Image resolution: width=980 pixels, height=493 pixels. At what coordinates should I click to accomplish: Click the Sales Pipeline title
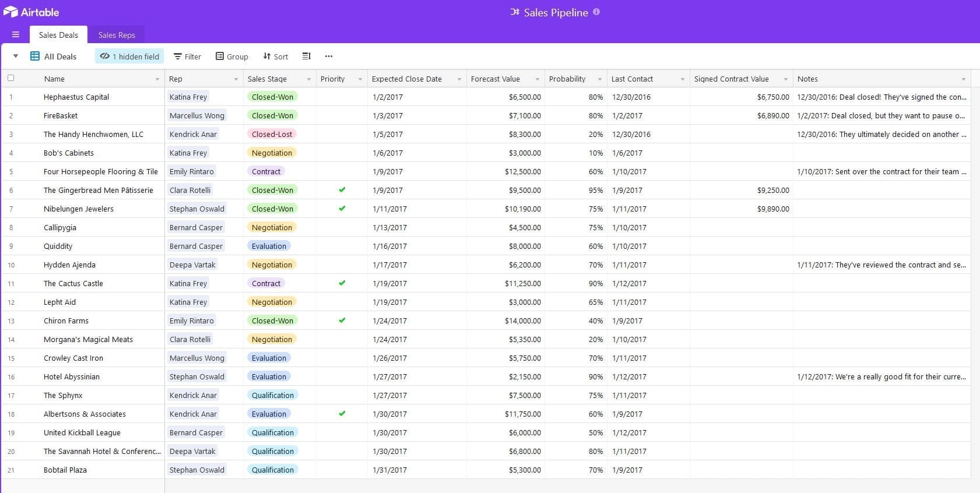coord(556,12)
